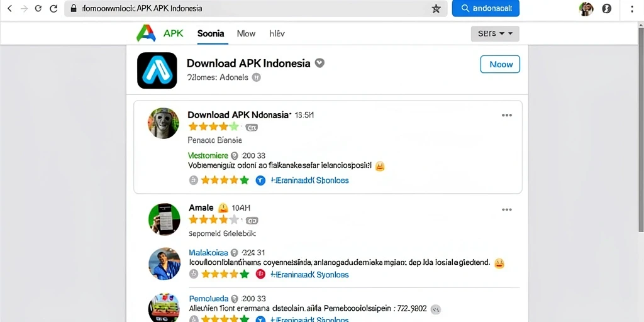
Task: Click the padlock icon in address bar
Action: (x=74, y=9)
